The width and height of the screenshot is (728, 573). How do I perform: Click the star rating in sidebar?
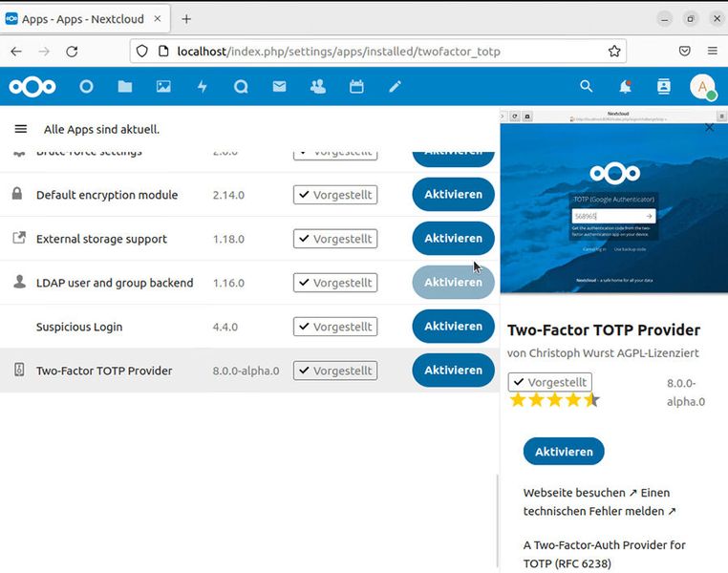click(554, 400)
